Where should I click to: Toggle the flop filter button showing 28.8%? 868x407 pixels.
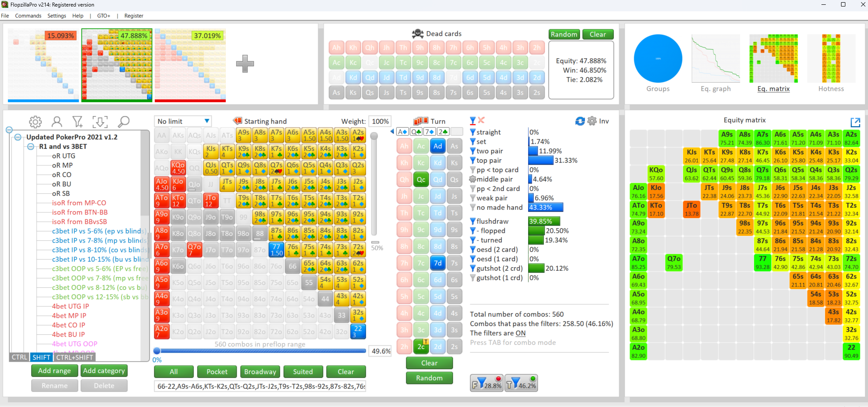click(486, 383)
